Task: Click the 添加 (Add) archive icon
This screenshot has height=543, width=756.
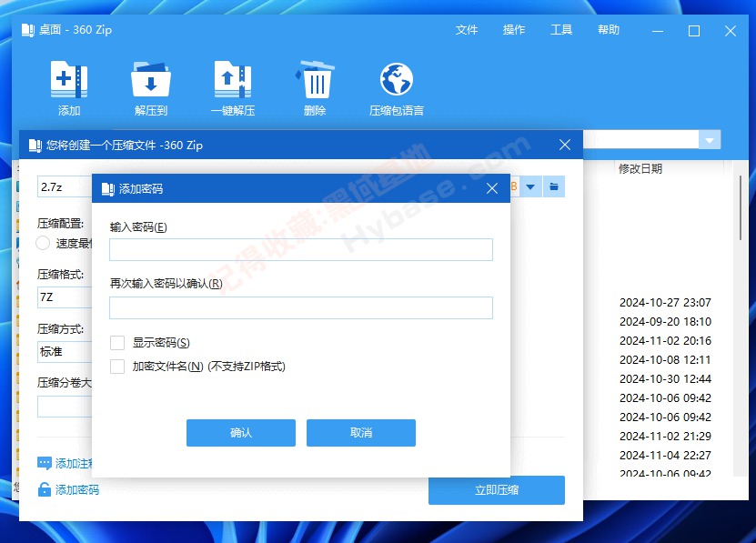Action: pyautogui.click(x=69, y=79)
